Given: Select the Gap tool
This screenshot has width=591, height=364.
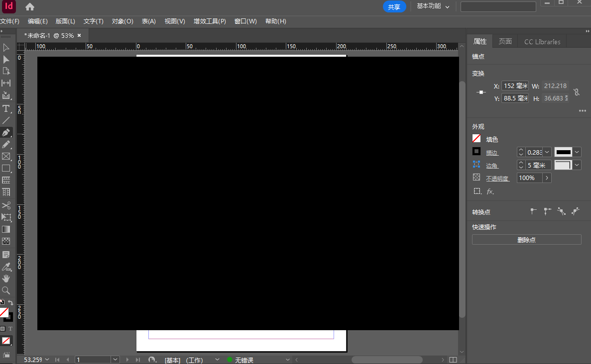Looking at the screenshot, I should click(6, 83).
